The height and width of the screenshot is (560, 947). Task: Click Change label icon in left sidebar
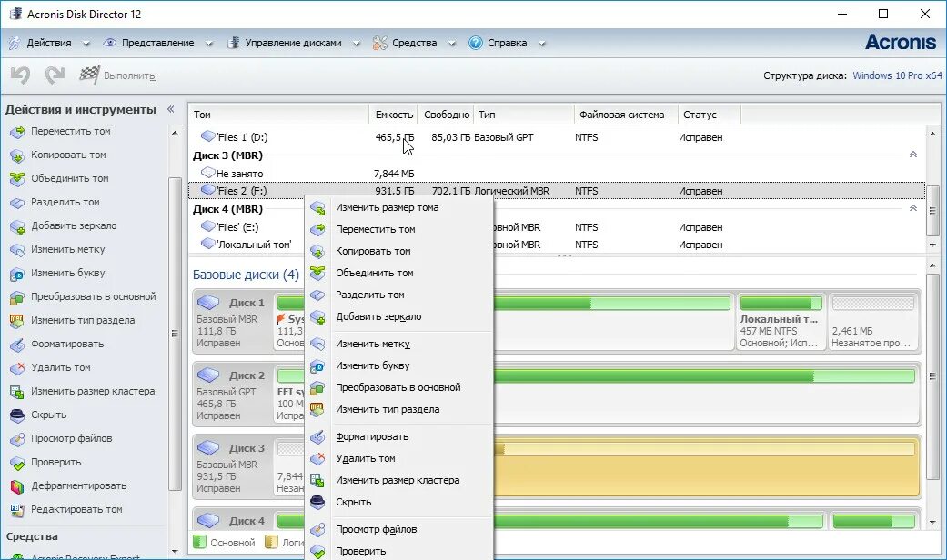[17, 250]
